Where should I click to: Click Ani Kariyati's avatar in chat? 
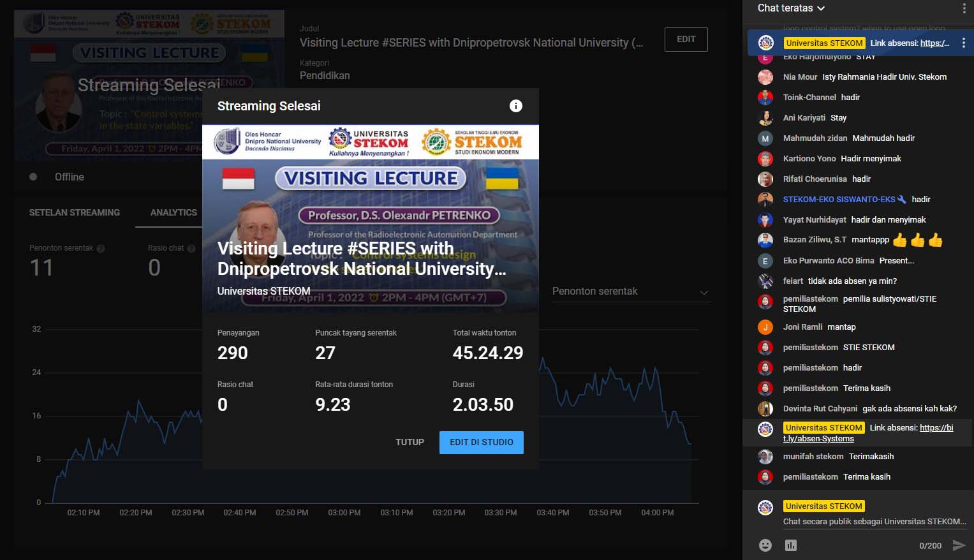point(765,118)
